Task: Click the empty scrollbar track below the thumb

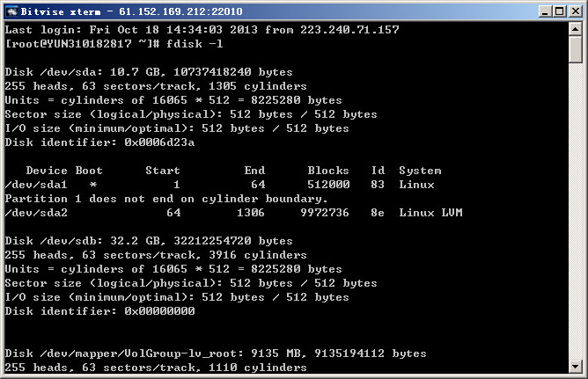Action: coord(578,220)
